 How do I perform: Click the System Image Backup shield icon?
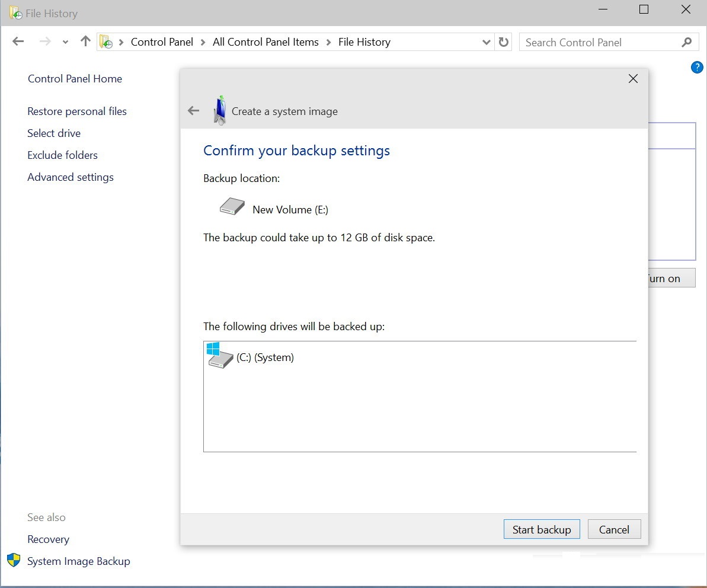point(13,560)
